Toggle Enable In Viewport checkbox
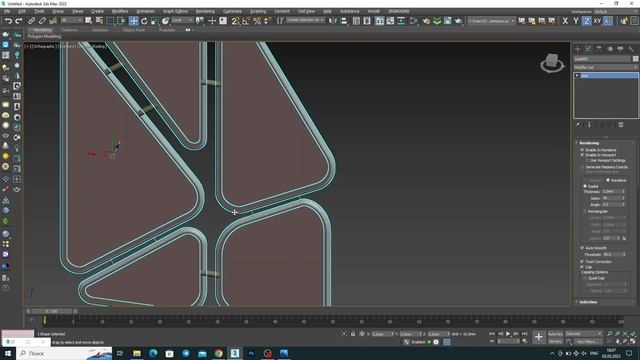 tap(582, 155)
